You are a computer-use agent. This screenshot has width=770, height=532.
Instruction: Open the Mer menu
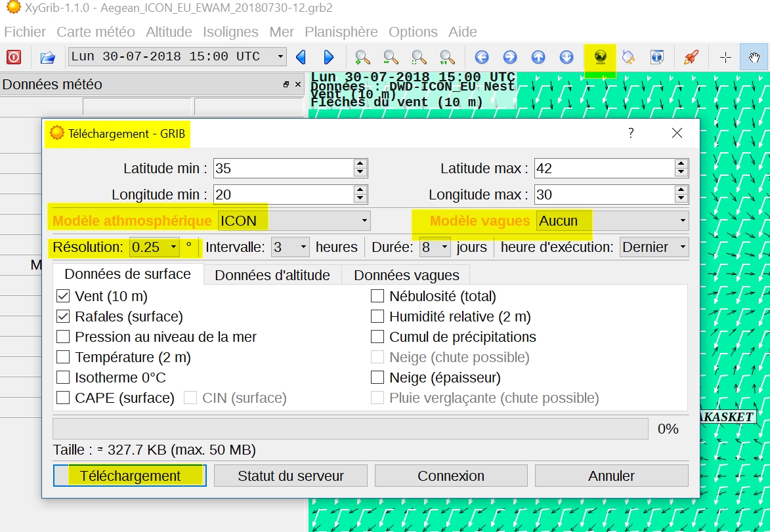[282, 32]
